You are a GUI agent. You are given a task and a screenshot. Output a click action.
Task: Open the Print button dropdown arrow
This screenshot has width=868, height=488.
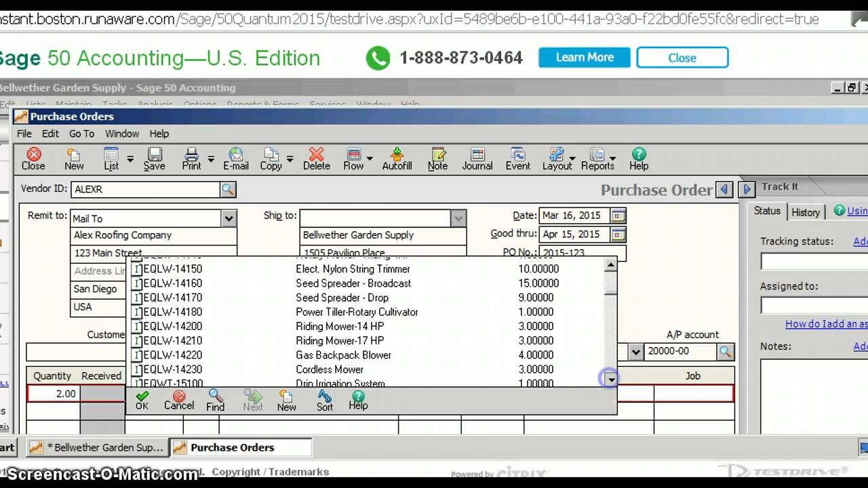click(211, 159)
